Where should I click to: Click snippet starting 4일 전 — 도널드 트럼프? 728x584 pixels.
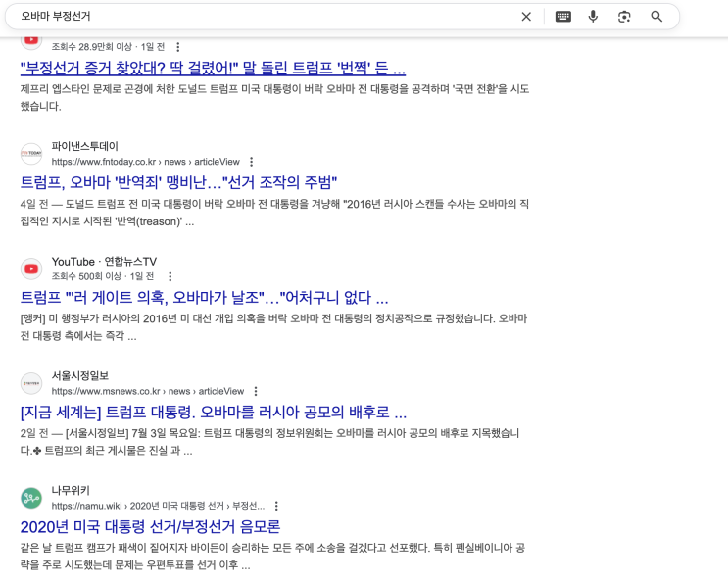pyautogui.click(x=274, y=213)
